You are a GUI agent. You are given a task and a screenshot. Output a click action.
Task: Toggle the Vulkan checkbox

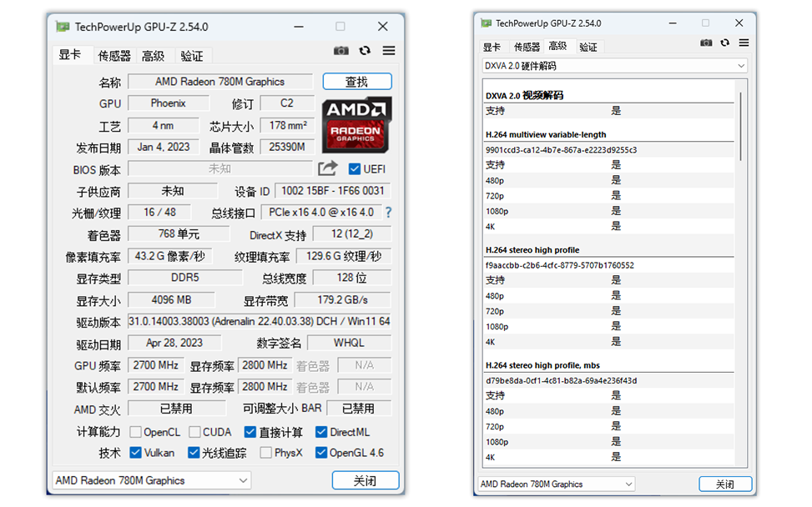point(135,453)
